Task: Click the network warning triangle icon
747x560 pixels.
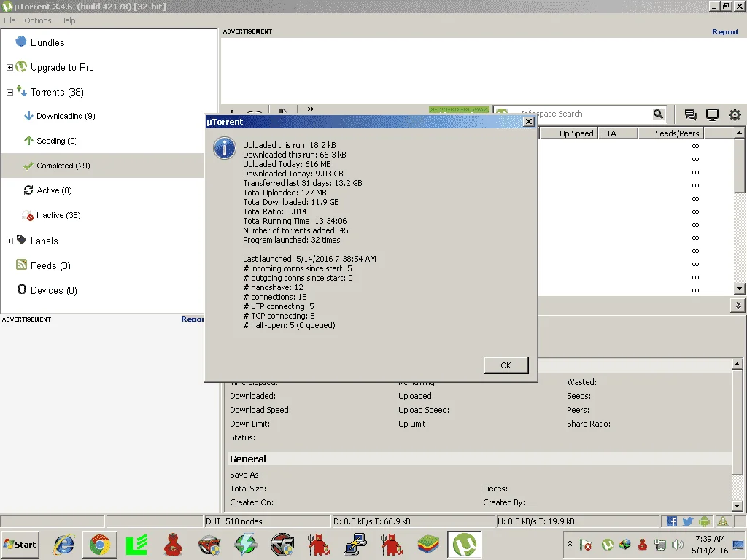Action: 723,521
